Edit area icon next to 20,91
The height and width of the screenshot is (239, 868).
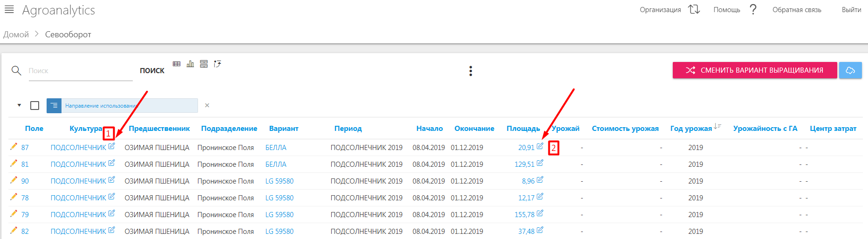[x=540, y=146]
